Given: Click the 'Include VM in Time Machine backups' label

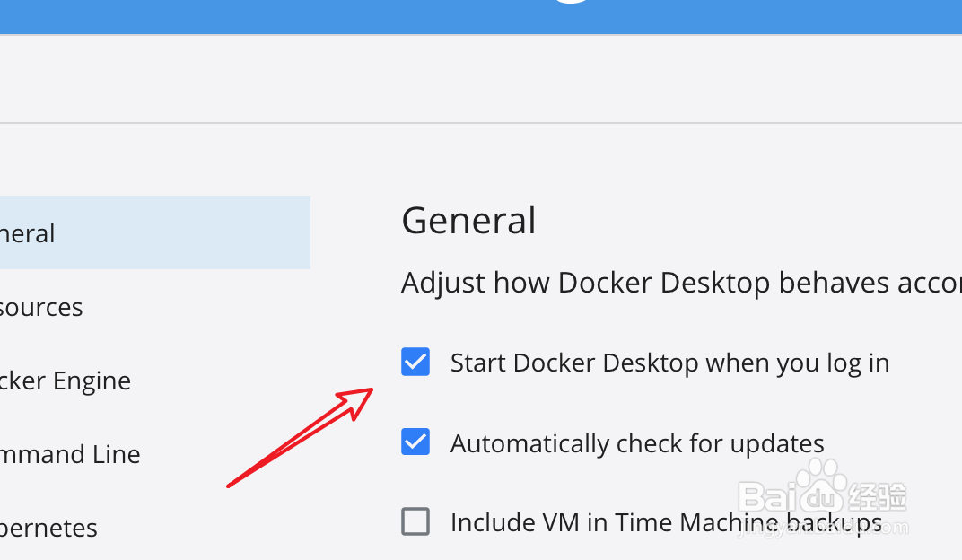Looking at the screenshot, I should 666,522.
